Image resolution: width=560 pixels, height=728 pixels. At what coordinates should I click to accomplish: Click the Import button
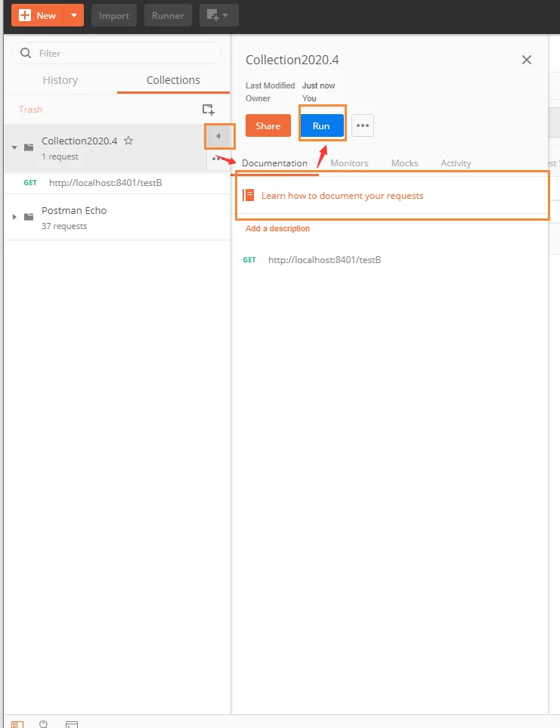pos(114,15)
